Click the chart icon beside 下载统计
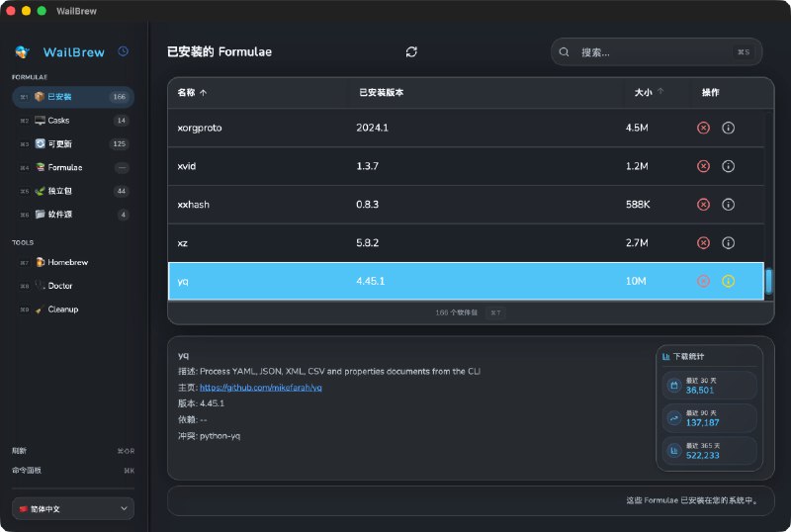The height and width of the screenshot is (532, 791). (x=665, y=356)
